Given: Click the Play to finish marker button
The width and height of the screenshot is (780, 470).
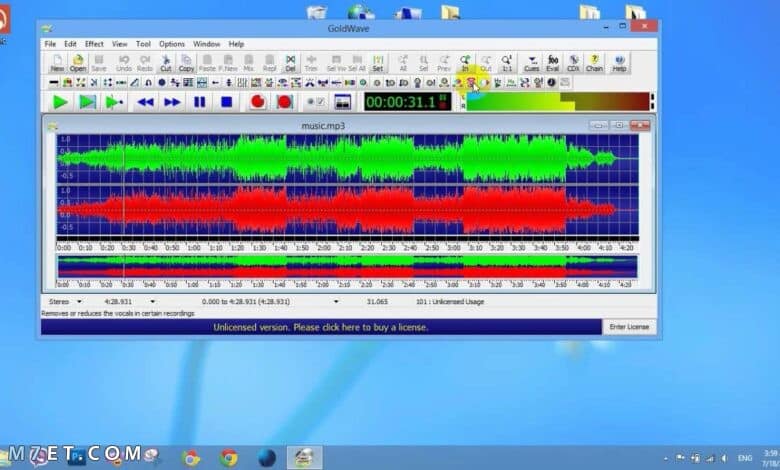Looking at the screenshot, I should coord(114,102).
